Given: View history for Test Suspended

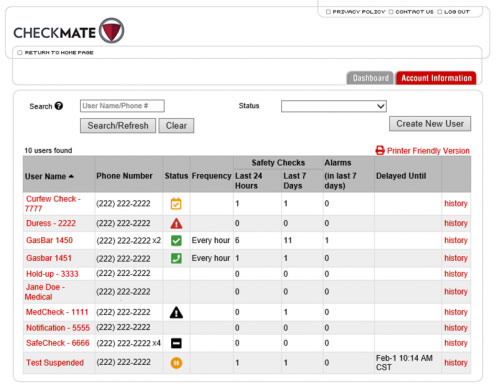Looking at the screenshot, I should click(x=456, y=363).
